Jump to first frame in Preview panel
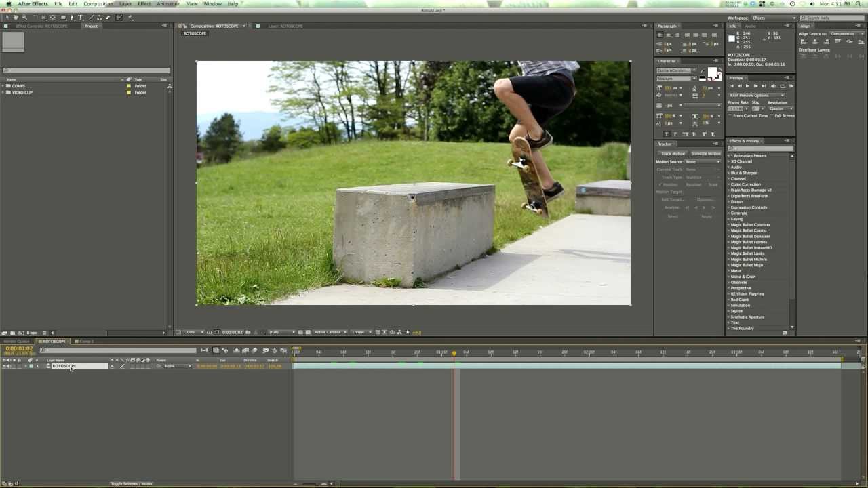This screenshot has width=868, height=488. click(731, 86)
